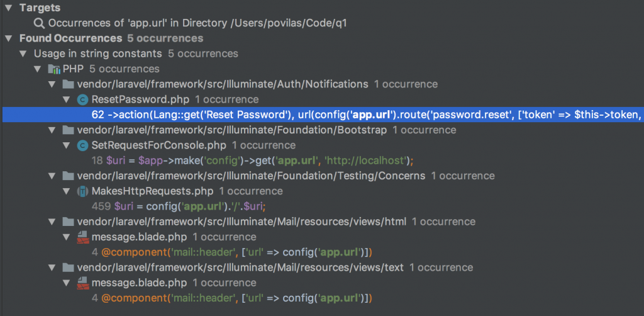Select vendor/.../Mail/resources/views/text folder row

tap(275, 268)
